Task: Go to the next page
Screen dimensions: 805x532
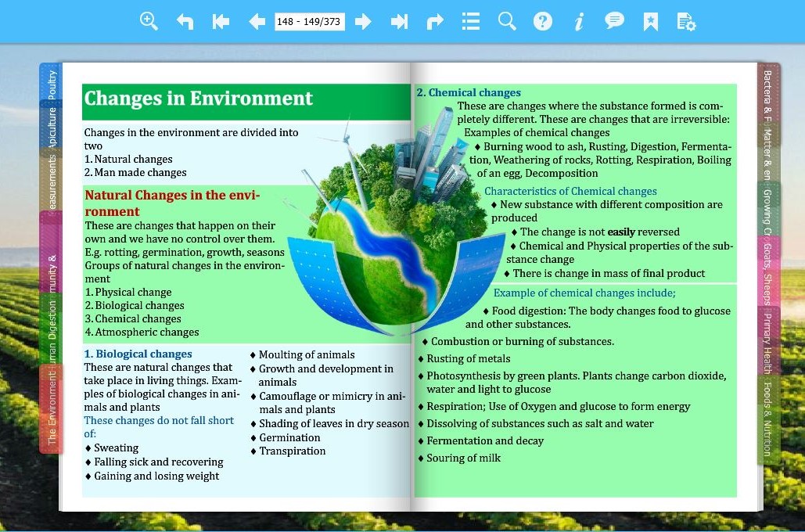Action: click(363, 21)
